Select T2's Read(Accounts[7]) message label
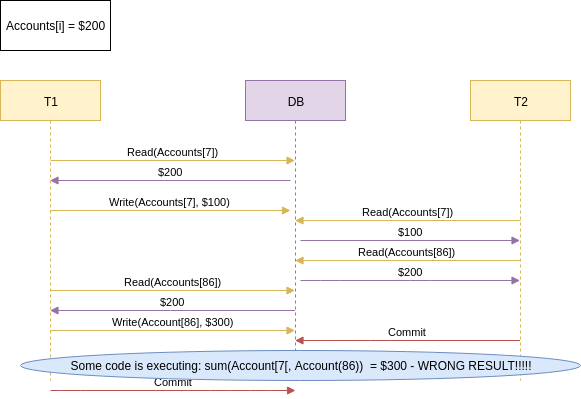This screenshot has height=399, width=581. (x=407, y=212)
